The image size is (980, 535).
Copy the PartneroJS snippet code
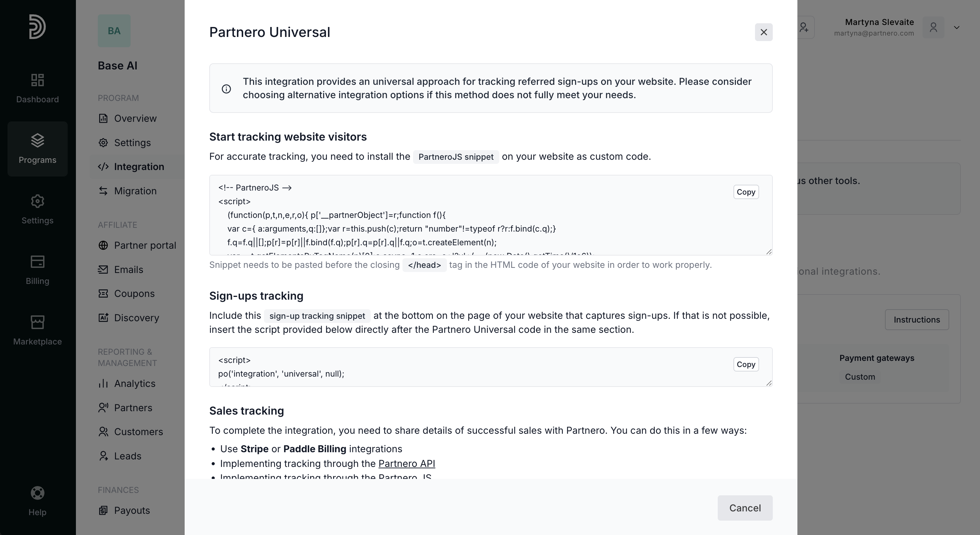746,192
